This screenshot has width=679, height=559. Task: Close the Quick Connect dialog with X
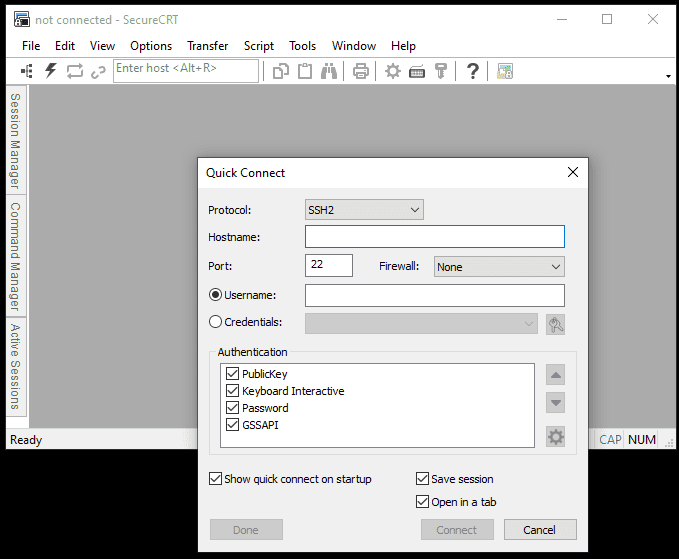[573, 172]
